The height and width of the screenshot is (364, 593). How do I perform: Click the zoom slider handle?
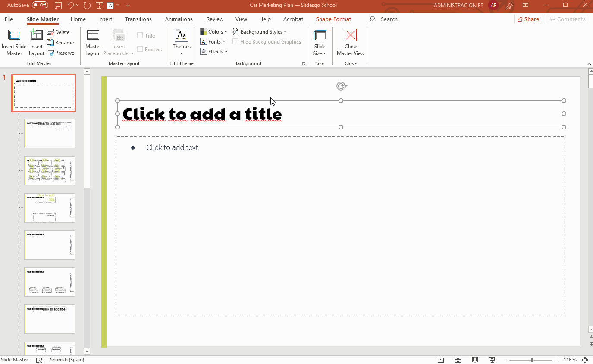(x=532, y=360)
